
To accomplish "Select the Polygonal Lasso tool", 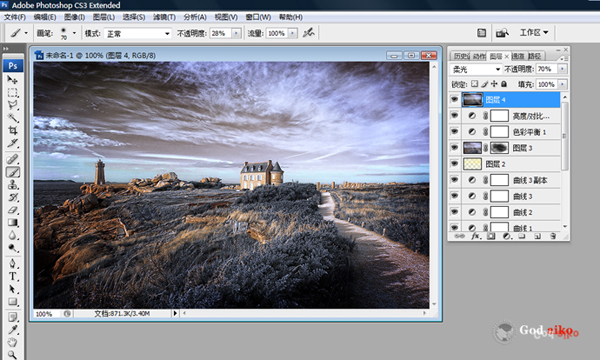I will click(13, 105).
